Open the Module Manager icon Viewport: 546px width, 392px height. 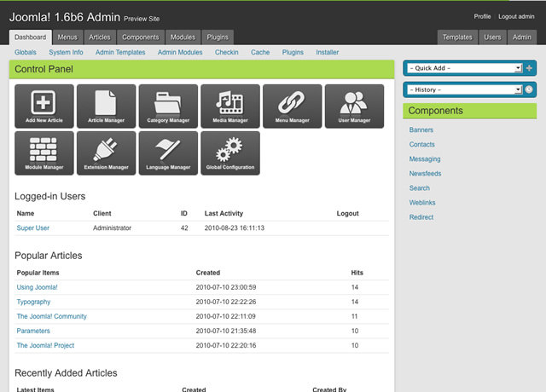coord(44,153)
